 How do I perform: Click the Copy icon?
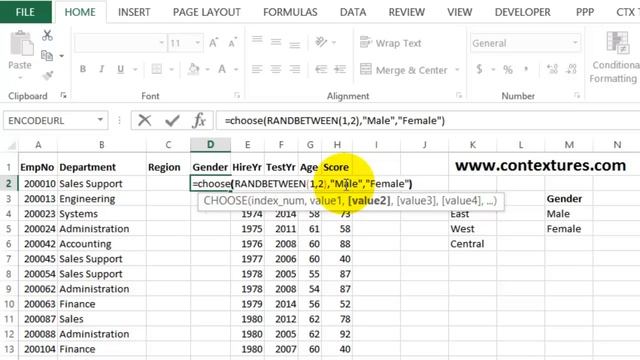coord(47,55)
